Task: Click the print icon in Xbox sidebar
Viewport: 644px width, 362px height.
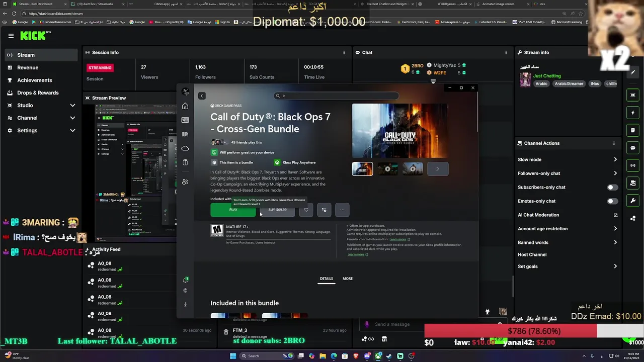Action: pyautogui.click(x=186, y=291)
